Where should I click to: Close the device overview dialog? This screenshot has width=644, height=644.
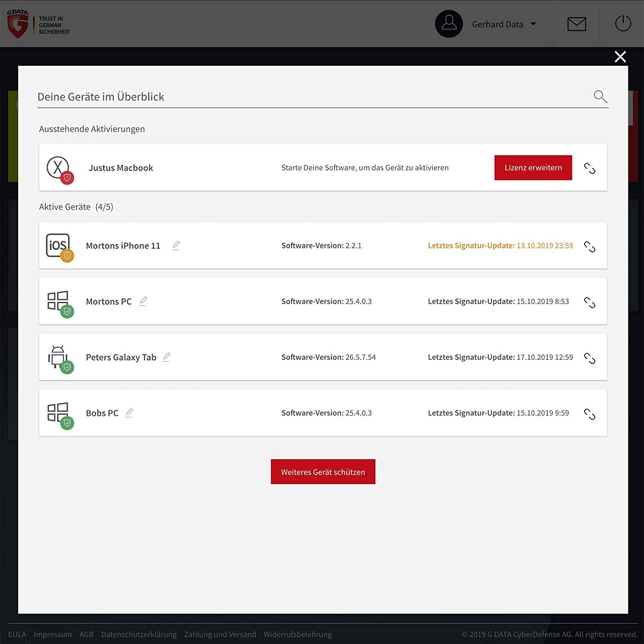(x=620, y=57)
